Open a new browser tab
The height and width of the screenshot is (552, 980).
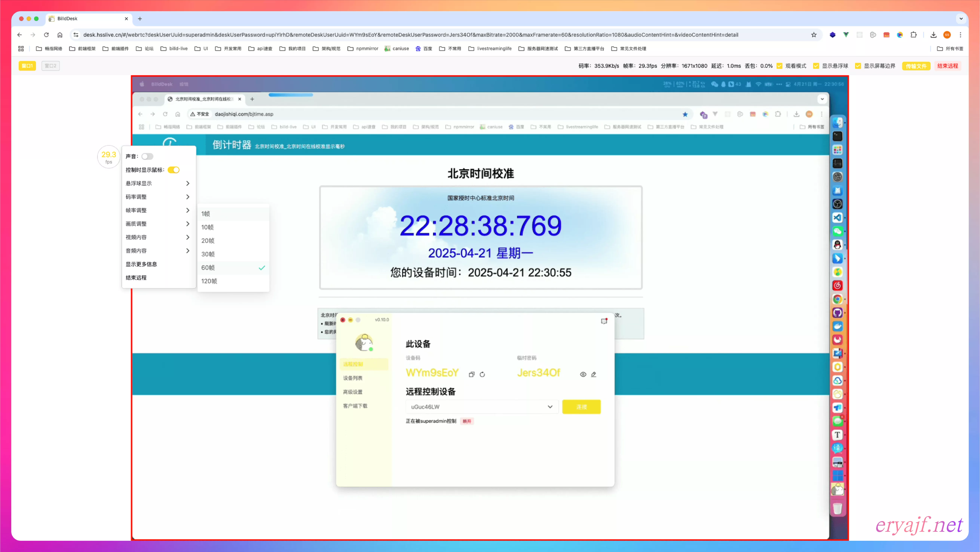point(140,18)
